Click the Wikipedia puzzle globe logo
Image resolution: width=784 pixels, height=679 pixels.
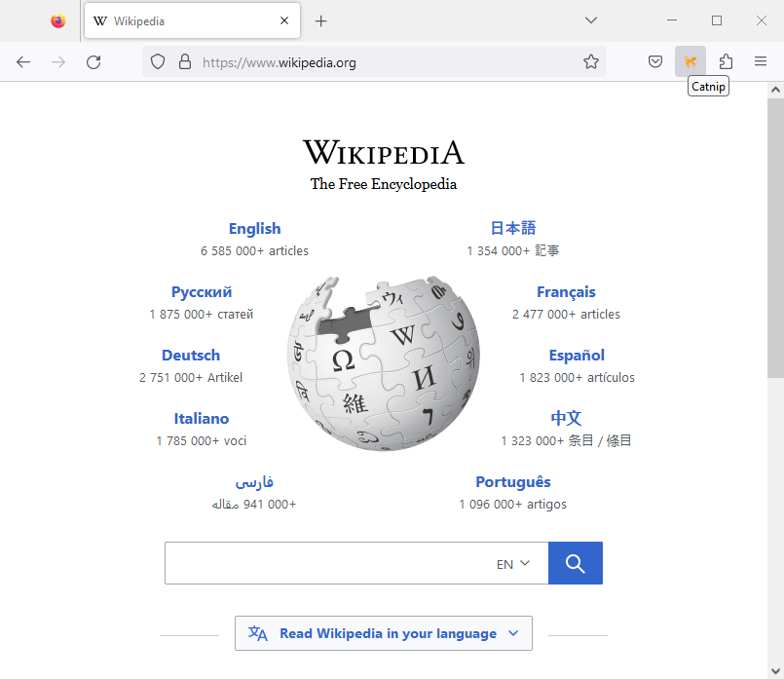[384, 363]
